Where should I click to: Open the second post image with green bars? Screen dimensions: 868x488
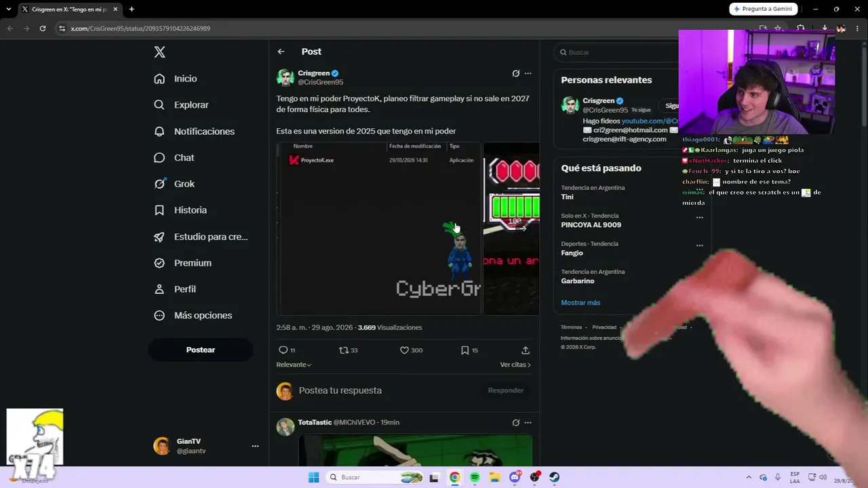511,228
